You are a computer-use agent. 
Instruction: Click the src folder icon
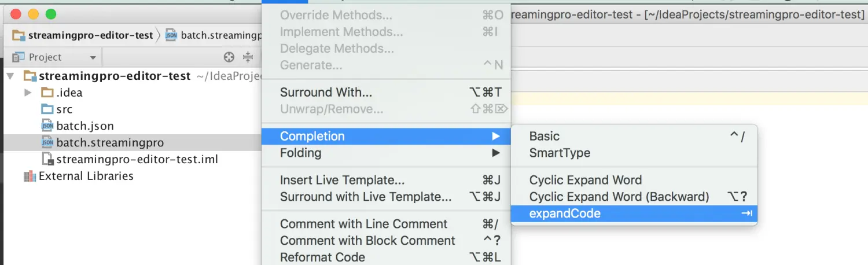tap(47, 109)
